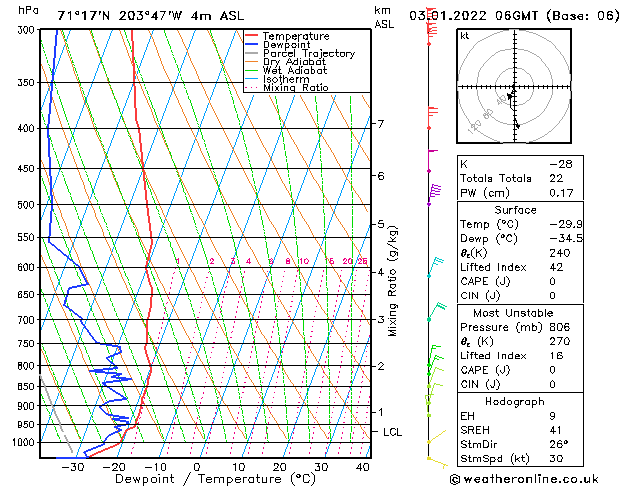This screenshot has height=486, width=629.
Task: Click the cyan wind barb near 600 hPa
Action: point(436,267)
